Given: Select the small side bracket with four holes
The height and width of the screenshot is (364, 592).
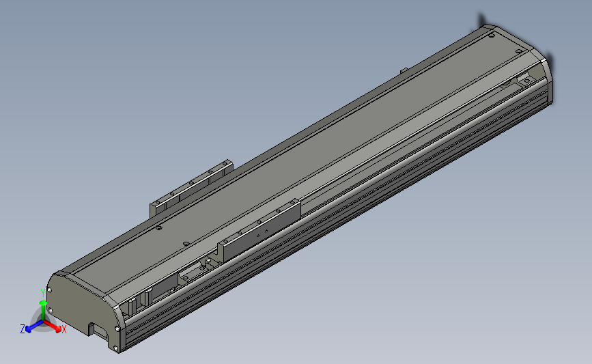Looking at the screenshot, I should [191, 188].
